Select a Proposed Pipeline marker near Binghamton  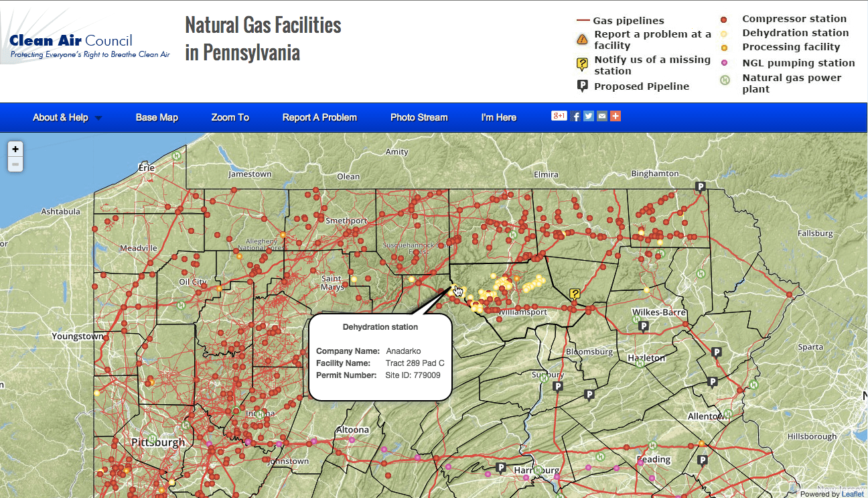click(x=701, y=188)
